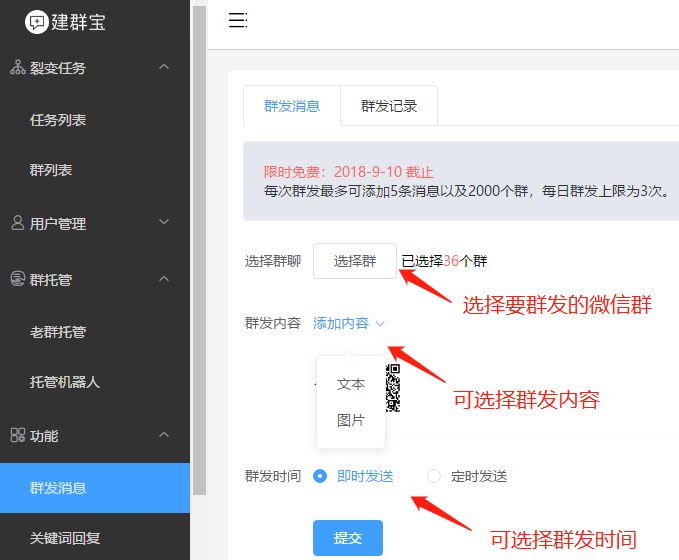Open 任务列表 in the sidebar
The width and height of the screenshot is (679, 560).
click(95, 120)
